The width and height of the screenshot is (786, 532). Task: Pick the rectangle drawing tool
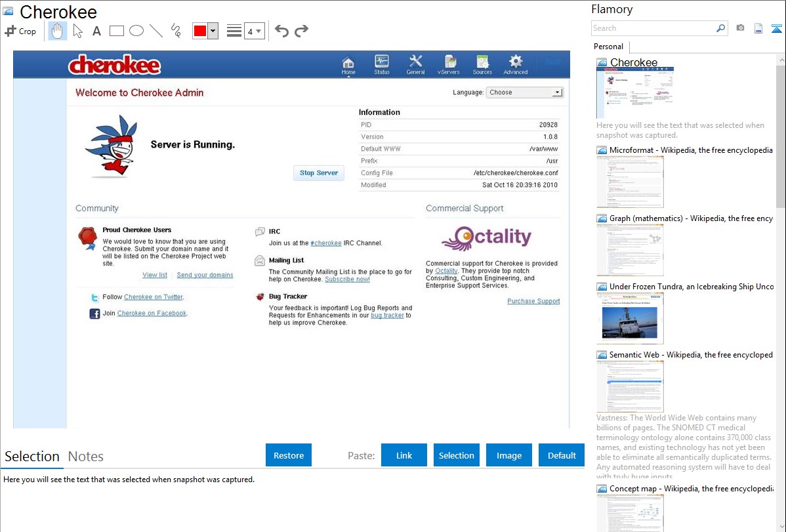(x=116, y=31)
